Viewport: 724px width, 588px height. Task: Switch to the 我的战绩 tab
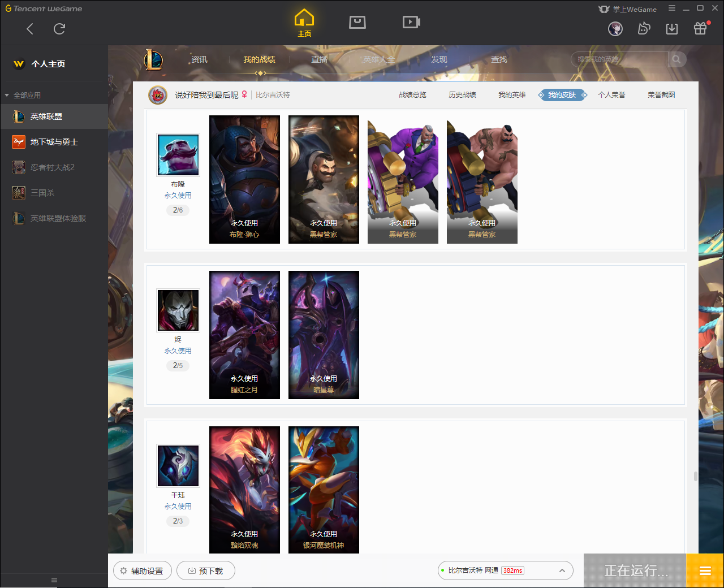pos(259,59)
